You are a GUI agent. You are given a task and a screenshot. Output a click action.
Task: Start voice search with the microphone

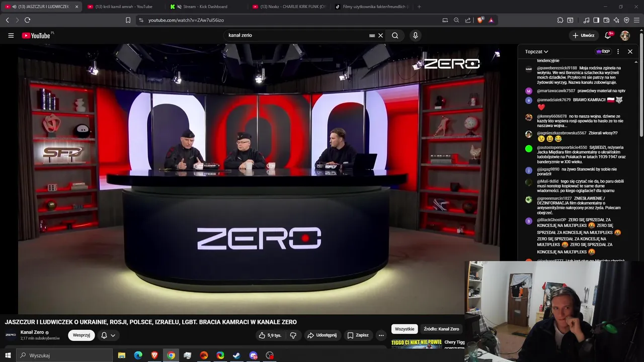click(415, 35)
